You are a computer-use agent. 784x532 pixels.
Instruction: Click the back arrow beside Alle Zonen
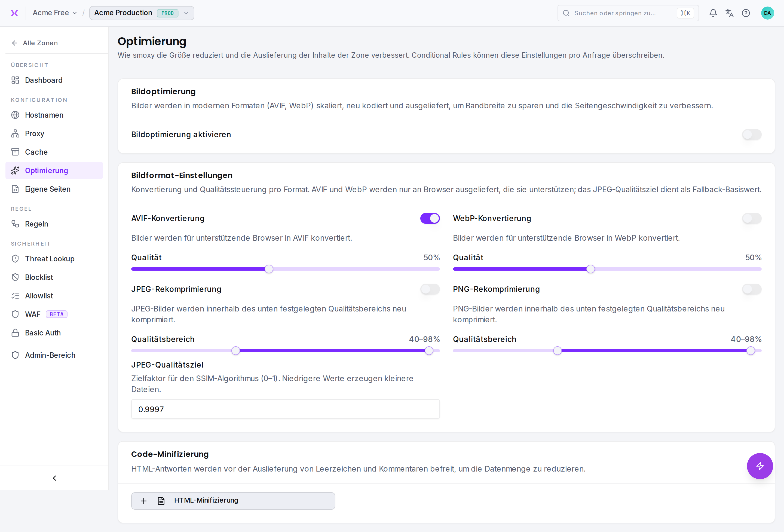tap(14, 43)
